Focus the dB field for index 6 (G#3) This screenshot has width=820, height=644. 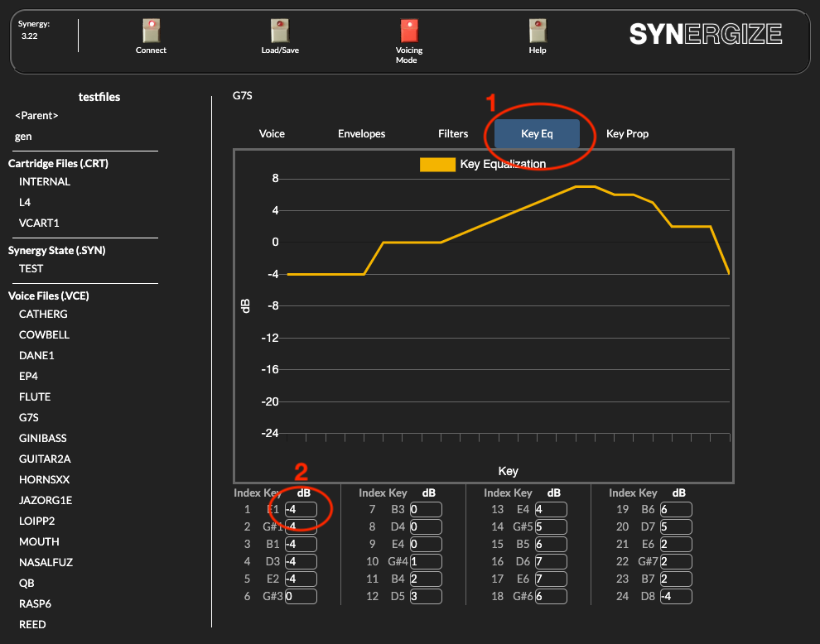(x=301, y=597)
